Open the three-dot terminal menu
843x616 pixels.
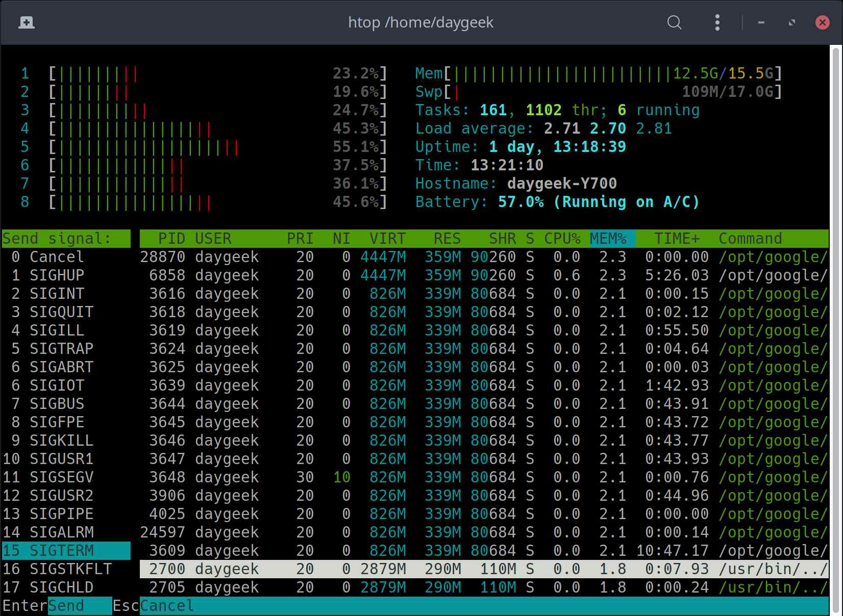pos(717,22)
